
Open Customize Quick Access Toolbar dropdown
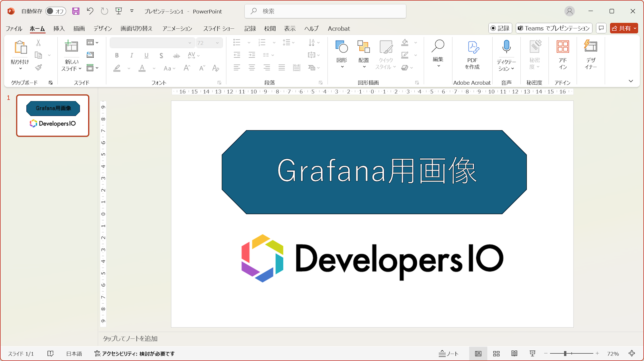tap(132, 11)
